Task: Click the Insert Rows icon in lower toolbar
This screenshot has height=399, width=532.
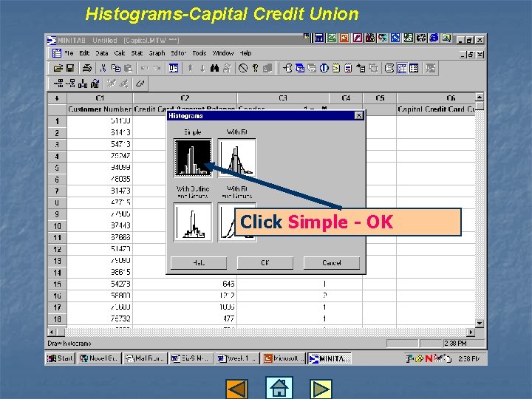Action: tap(70, 83)
